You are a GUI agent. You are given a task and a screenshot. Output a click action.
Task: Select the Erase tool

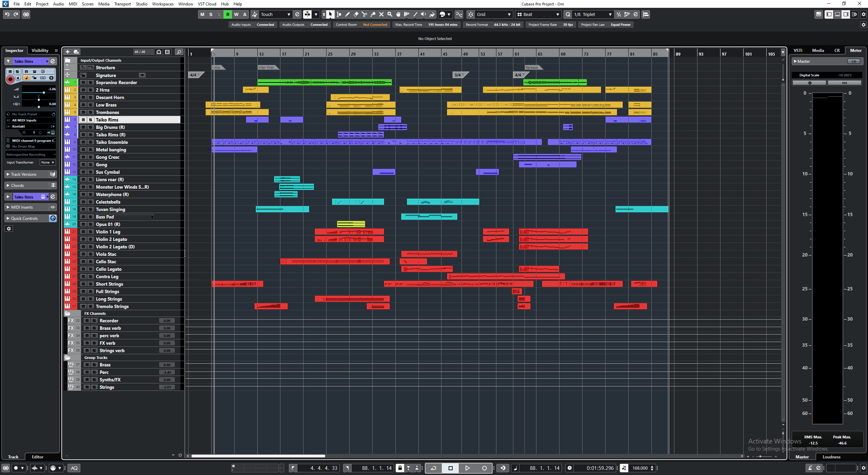click(x=356, y=14)
